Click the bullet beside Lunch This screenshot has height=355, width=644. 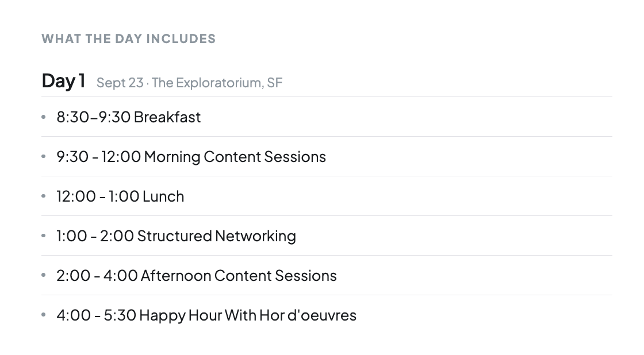(44, 196)
